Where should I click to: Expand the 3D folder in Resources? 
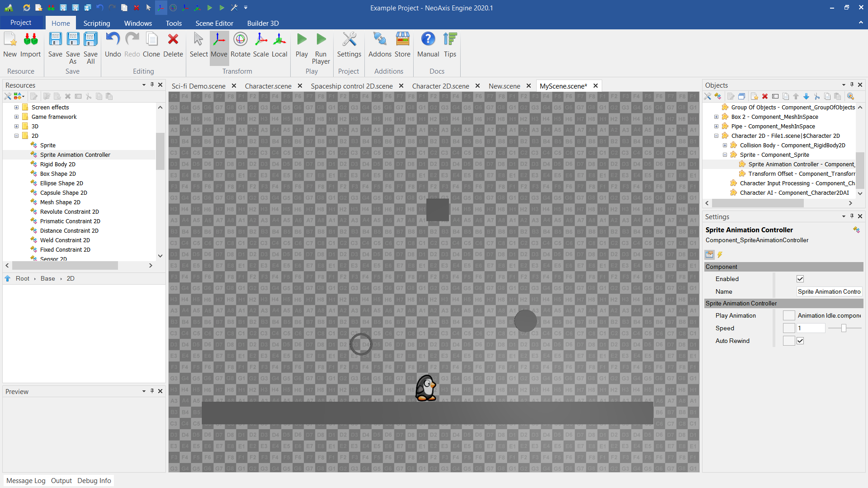pos(16,126)
